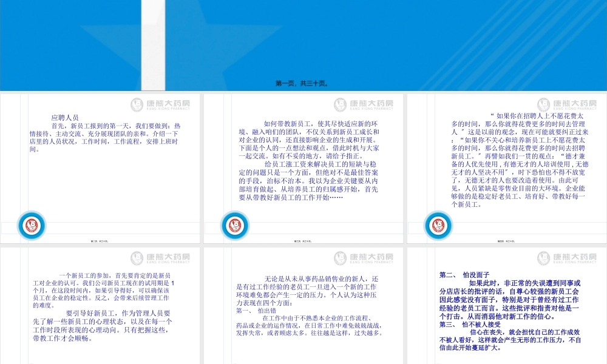Viewport: 607px width, 364px height.
Task: Click the 第一页，共三十页 footer on the title slide
Action: coord(303,84)
